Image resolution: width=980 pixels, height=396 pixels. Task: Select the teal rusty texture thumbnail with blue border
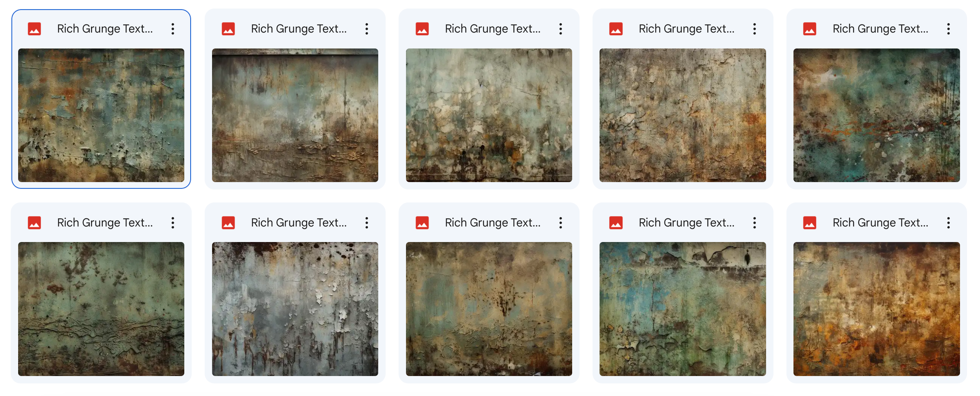pyautogui.click(x=101, y=115)
